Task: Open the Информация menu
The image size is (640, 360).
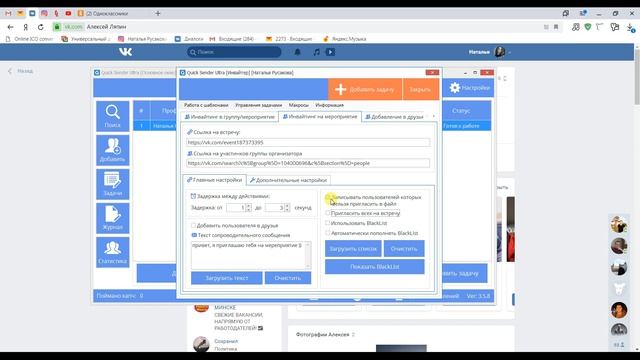Action: coord(329,105)
